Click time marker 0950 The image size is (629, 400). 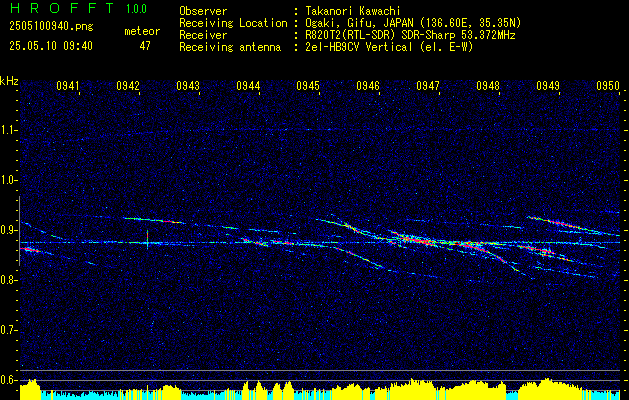[x=608, y=86]
